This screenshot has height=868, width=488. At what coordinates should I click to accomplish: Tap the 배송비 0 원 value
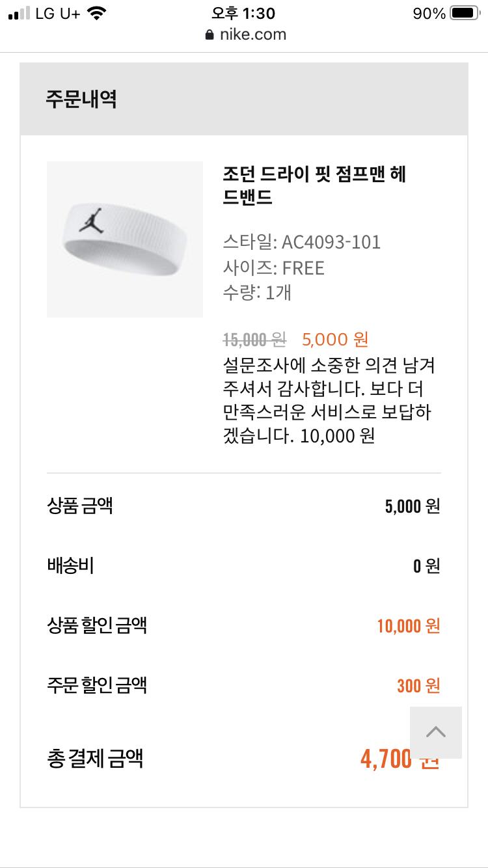426,566
